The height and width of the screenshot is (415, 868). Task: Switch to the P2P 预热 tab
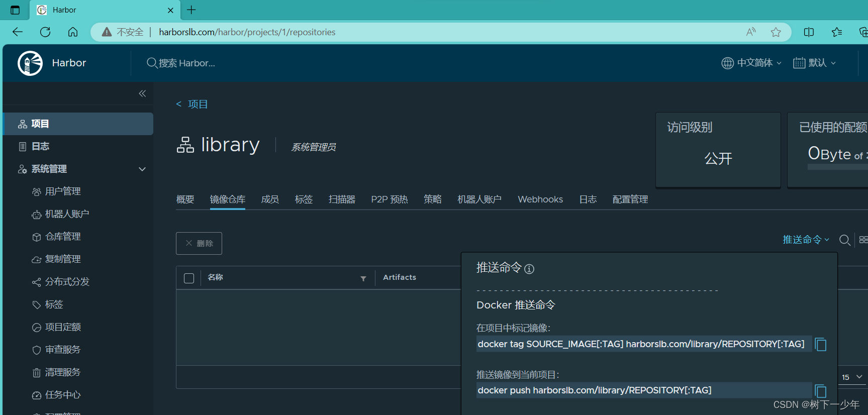pos(390,199)
